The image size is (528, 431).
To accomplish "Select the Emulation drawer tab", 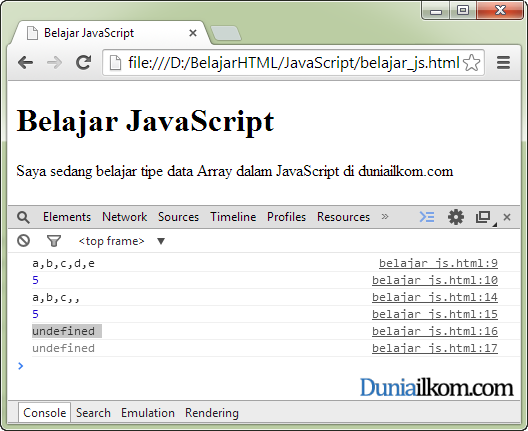I will (148, 413).
